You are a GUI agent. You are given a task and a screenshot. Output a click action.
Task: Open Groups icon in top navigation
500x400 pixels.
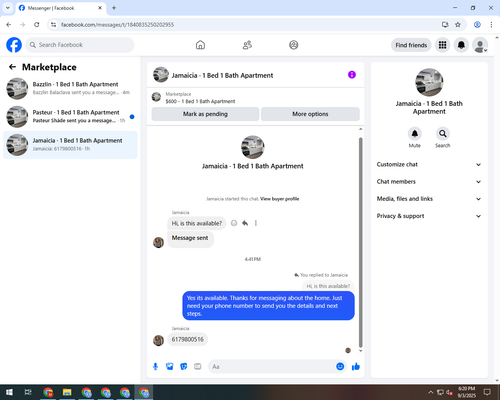pos(294,45)
